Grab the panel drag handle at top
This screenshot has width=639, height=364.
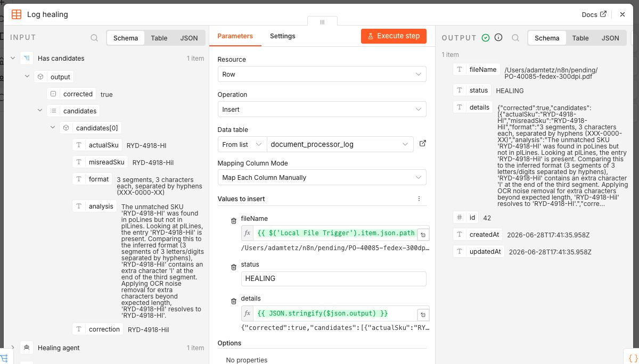click(x=322, y=22)
